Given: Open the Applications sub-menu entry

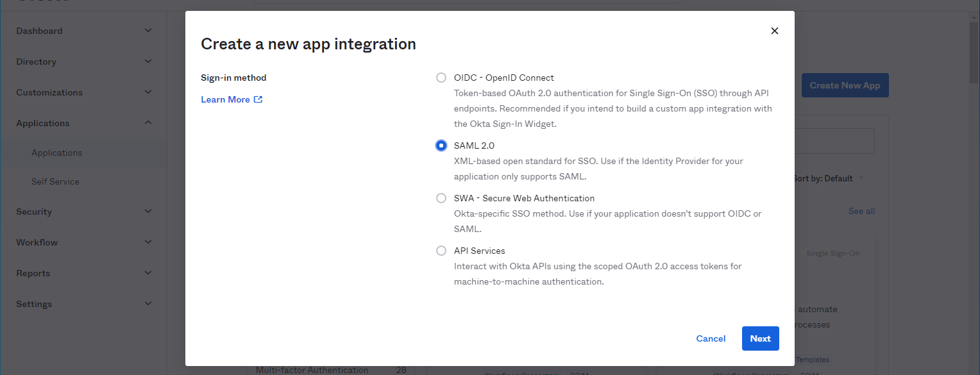Looking at the screenshot, I should coord(56,153).
